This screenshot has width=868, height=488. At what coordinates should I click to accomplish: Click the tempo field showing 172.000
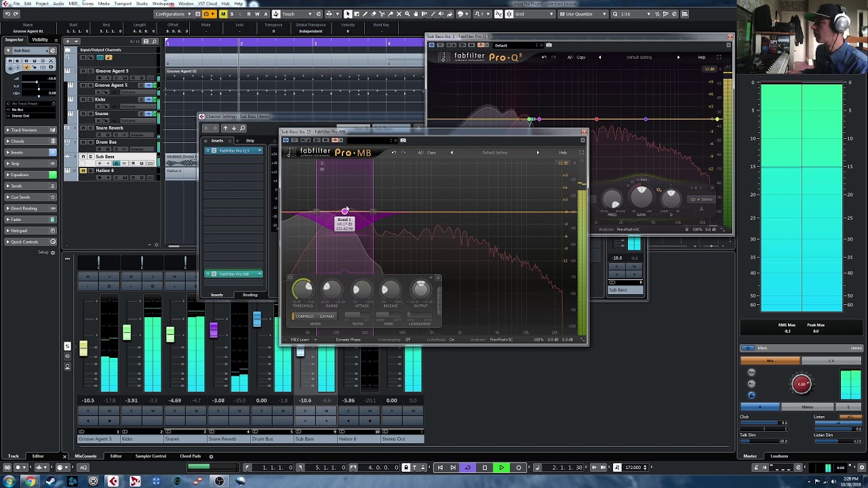click(633, 467)
